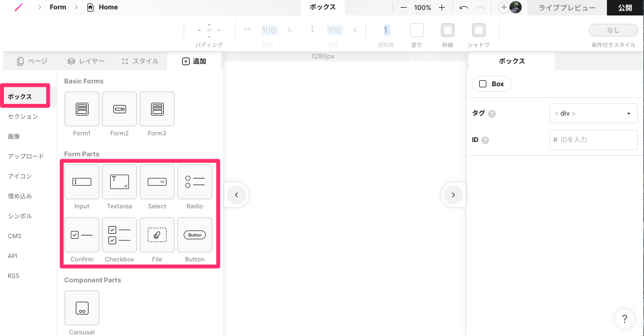
Task: Add the Checkbox form part
Action: (120, 235)
